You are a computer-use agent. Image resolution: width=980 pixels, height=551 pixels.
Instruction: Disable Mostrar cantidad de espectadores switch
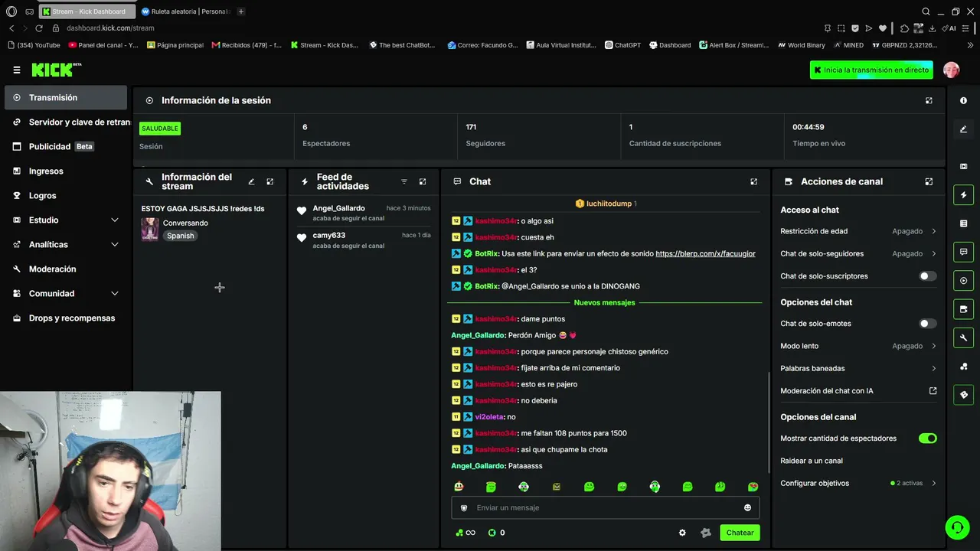[927, 439]
